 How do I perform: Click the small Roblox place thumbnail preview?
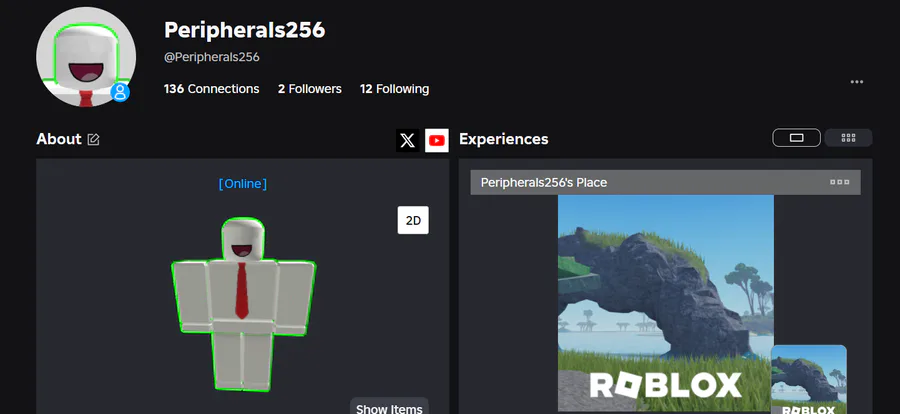809,380
